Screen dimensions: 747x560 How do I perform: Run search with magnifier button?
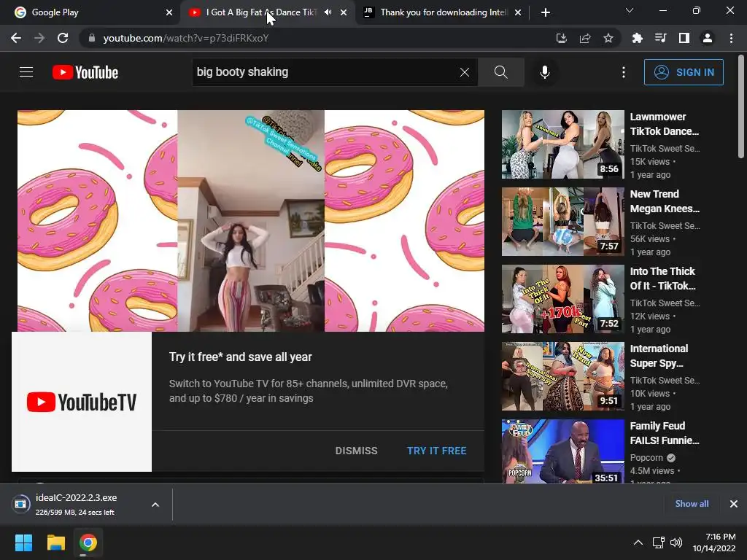(x=500, y=72)
